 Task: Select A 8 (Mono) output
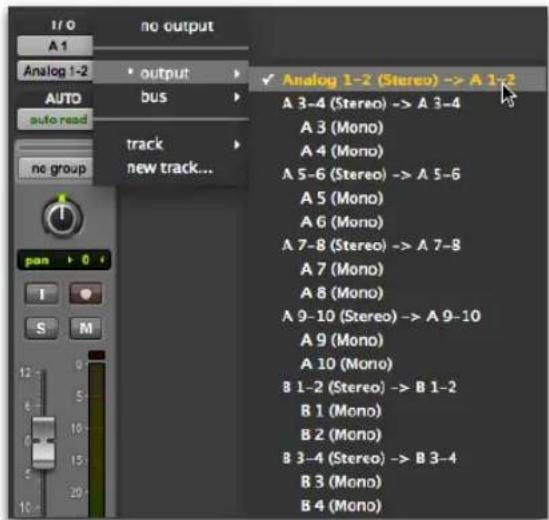pos(342,293)
